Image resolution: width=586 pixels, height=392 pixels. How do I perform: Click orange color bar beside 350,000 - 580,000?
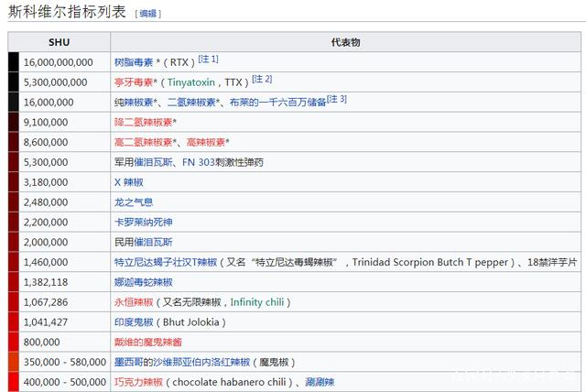(14, 362)
